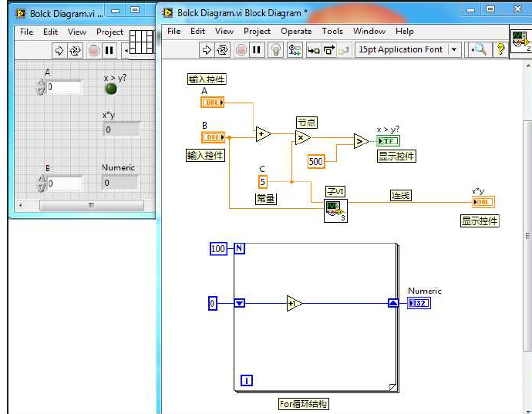Viewport: 532px width, 414px height.
Task: Click '节点' label above multiply node
Action: click(x=307, y=123)
